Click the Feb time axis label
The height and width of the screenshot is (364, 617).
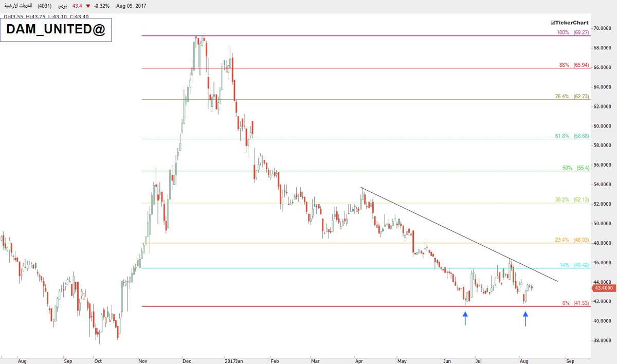tap(275, 361)
